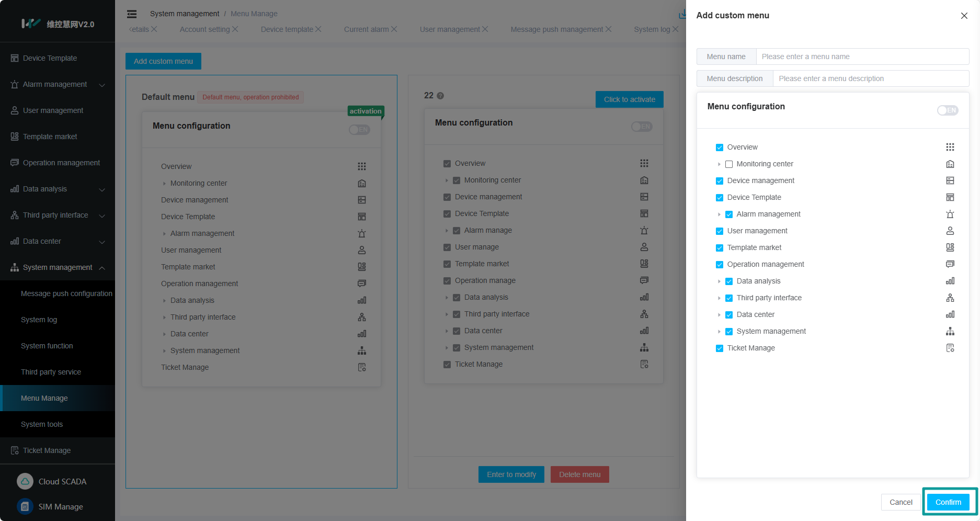The height and width of the screenshot is (521, 980).
Task: Click the hamburger menu collapse icon
Action: [x=132, y=14]
